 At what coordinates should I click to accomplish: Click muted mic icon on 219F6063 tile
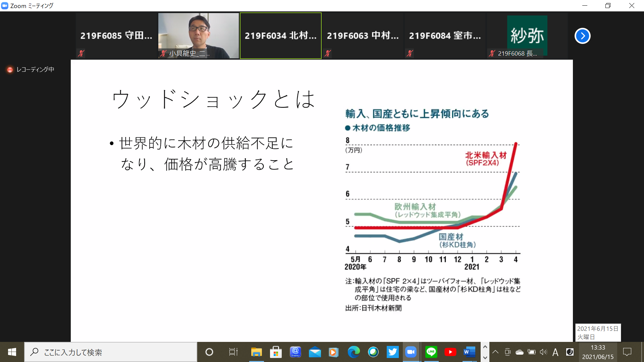click(x=328, y=53)
